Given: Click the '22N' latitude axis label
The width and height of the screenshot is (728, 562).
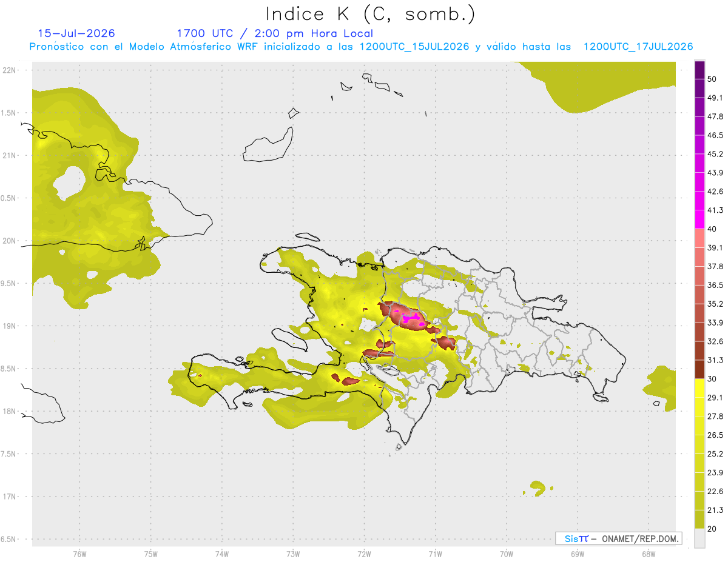Looking at the screenshot, I should (x=9, y=70).
